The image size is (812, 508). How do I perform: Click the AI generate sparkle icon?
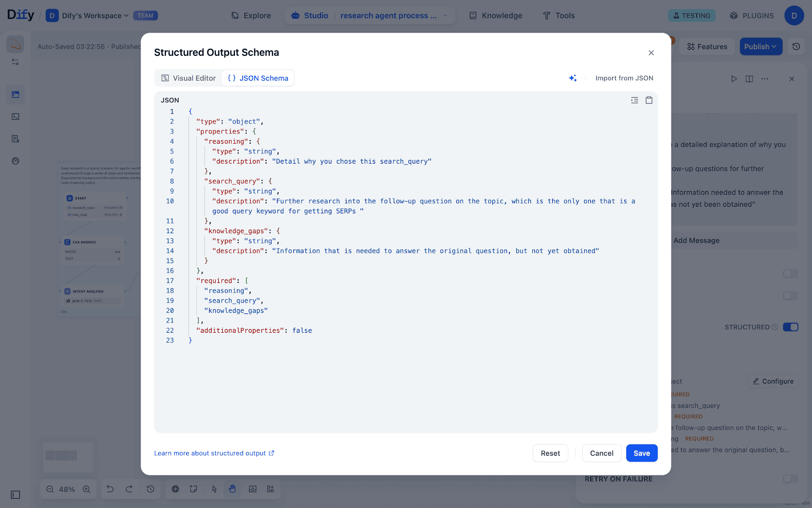[572, 78]
